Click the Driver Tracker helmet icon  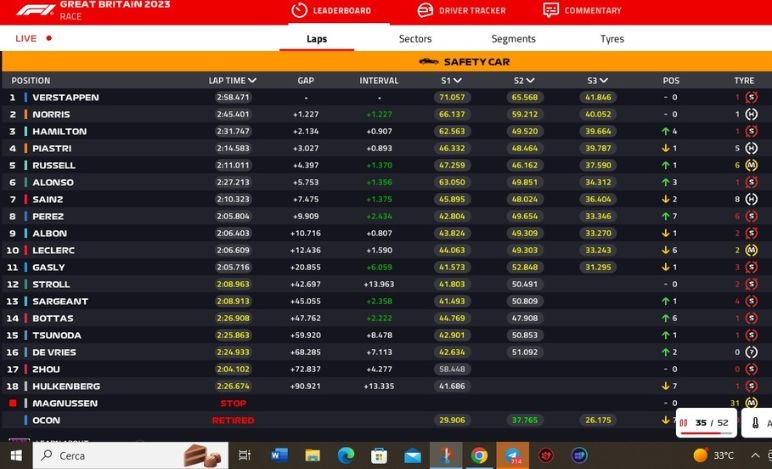(x=425, y=10)
